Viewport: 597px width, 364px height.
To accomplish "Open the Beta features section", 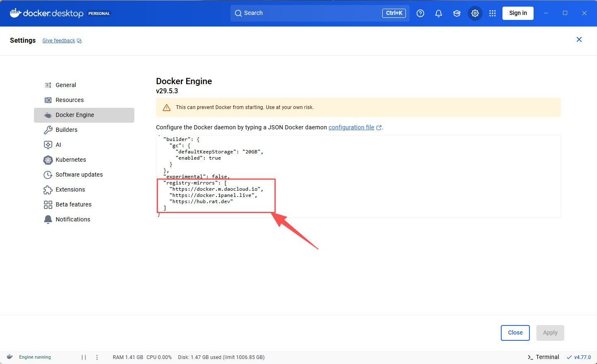I will [84, 204].
